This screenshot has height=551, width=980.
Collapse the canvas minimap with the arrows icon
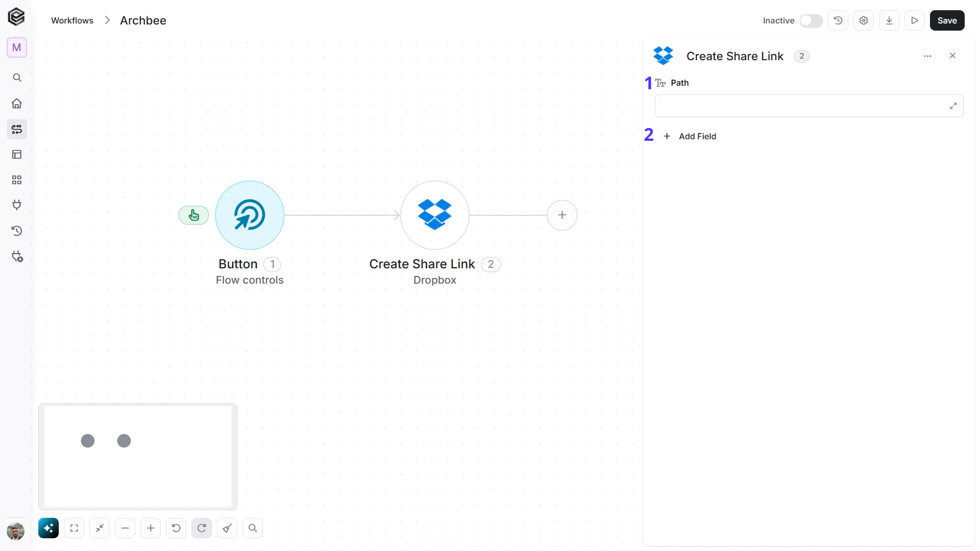100,528
